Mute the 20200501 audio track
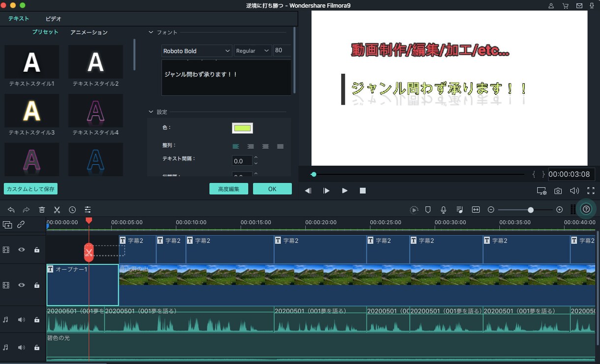Image resolution: width=600 pixels, height=364 pixels. point(21,320)
